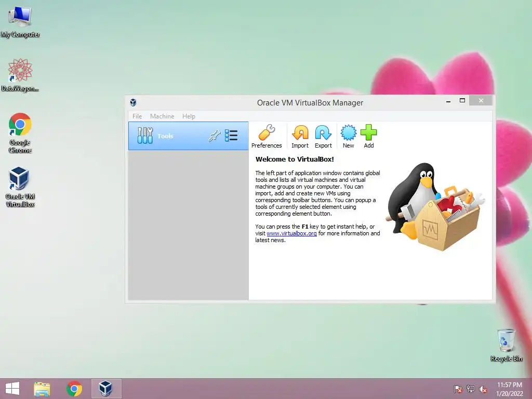Click the Tux toolbox illustration
This screenshot has height=399, width=532.
pyautogui.click(x=435, y=207)
